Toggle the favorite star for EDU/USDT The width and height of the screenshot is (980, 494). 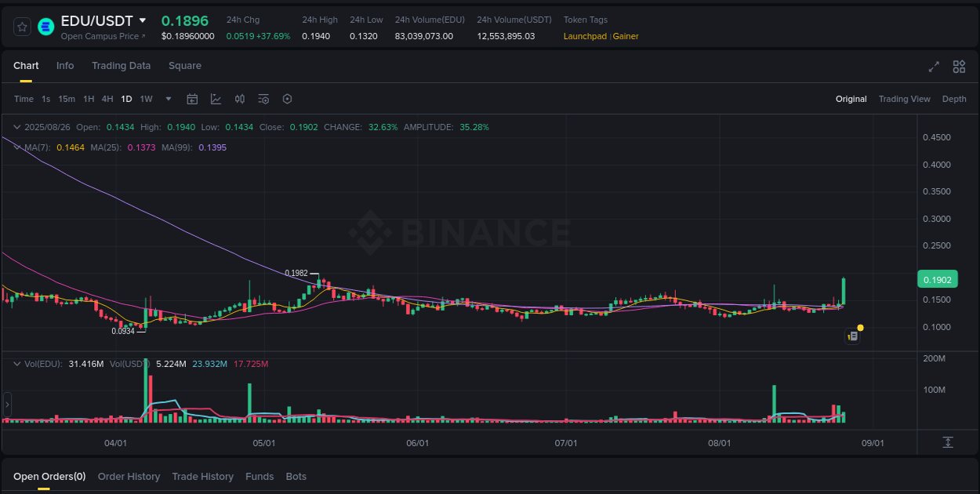(x=22, y=26)
